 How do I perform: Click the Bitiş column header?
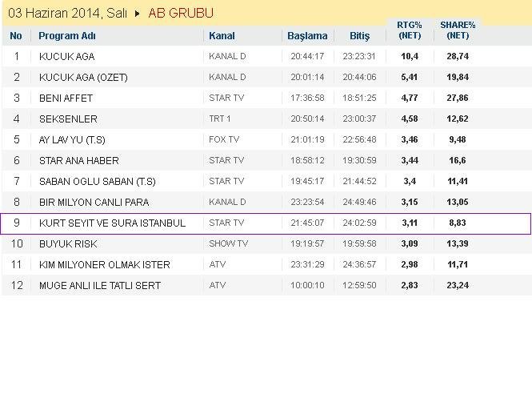[360, 36]
